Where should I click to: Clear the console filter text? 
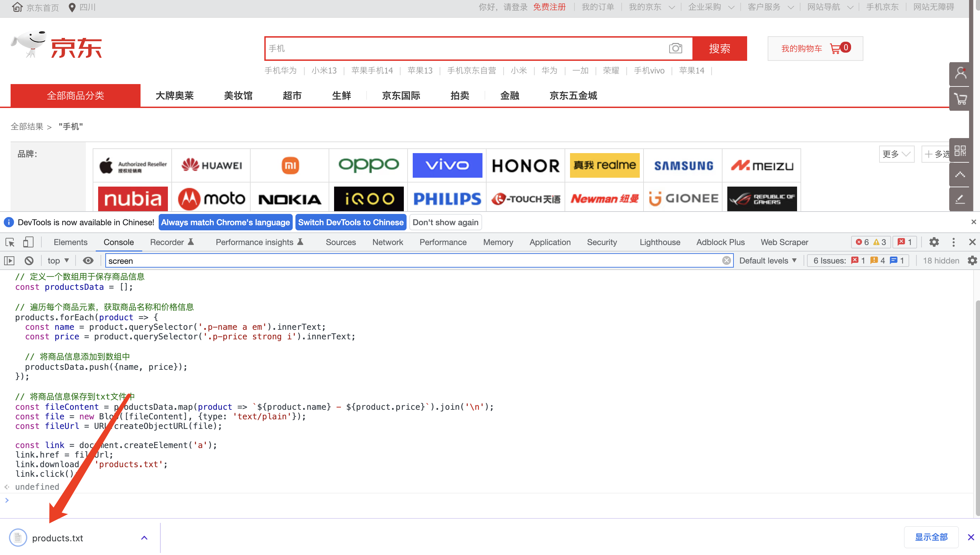(726, 261)
